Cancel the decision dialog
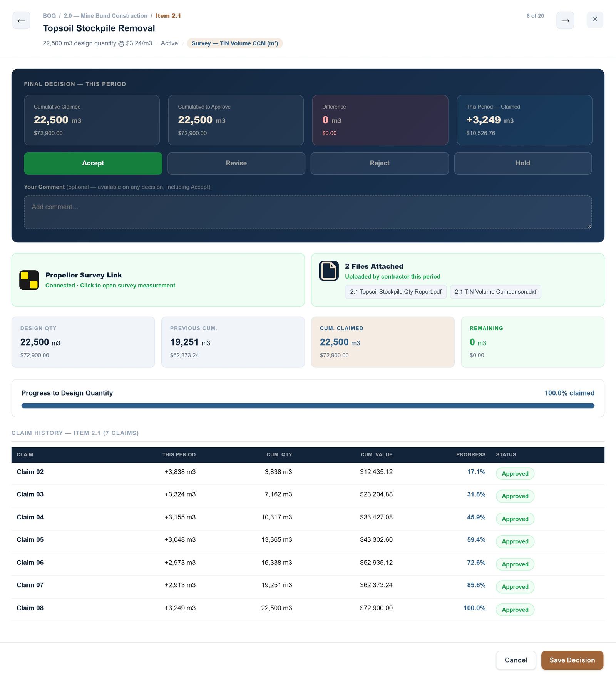 (x=516, y=660)
